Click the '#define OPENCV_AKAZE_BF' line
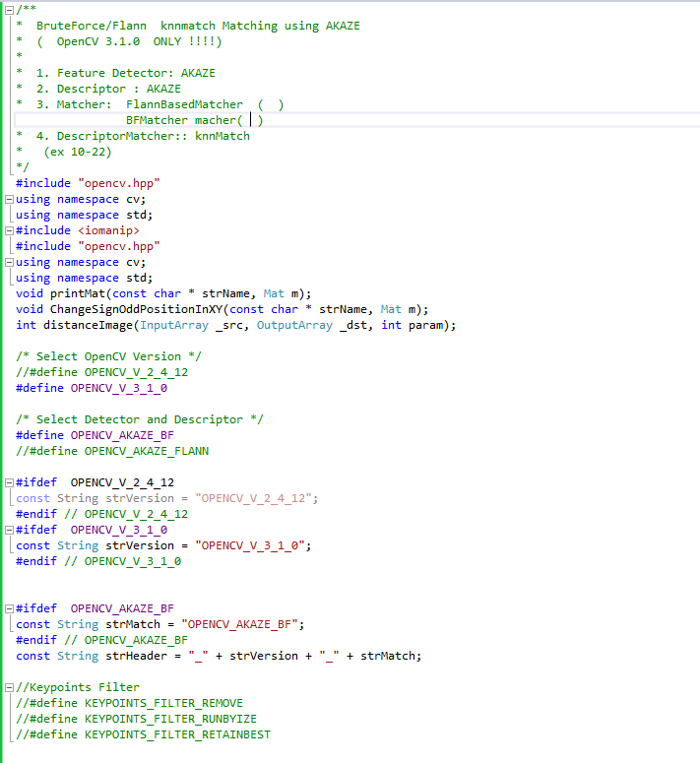700x763 pixels. (x=95, y=435)
